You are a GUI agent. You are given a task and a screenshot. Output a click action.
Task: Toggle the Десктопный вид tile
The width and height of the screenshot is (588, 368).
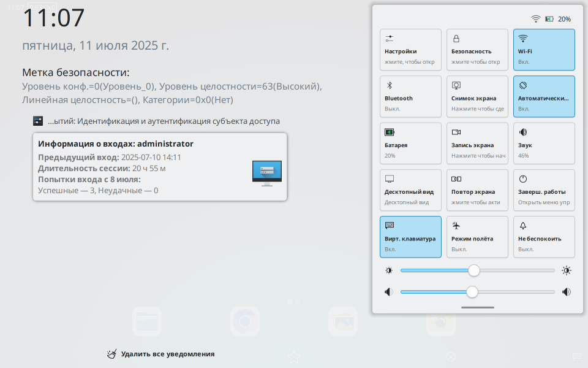[x=410, y=190]
